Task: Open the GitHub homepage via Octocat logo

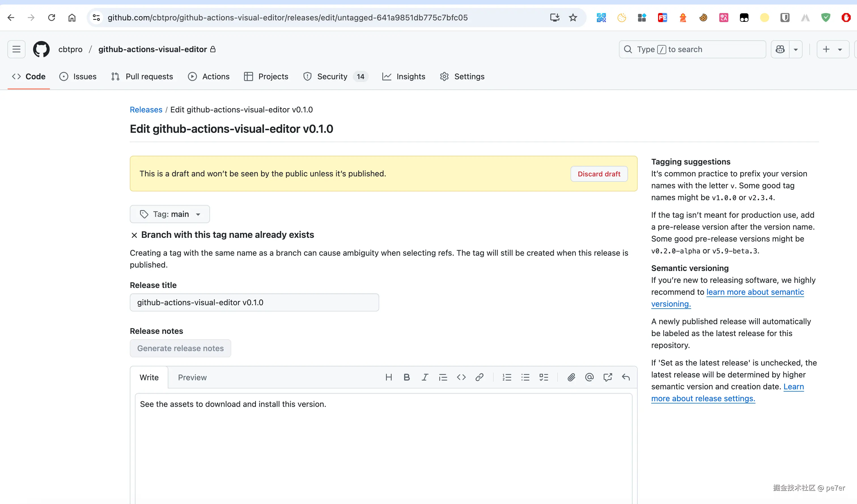Action: [x=41, y=49]
